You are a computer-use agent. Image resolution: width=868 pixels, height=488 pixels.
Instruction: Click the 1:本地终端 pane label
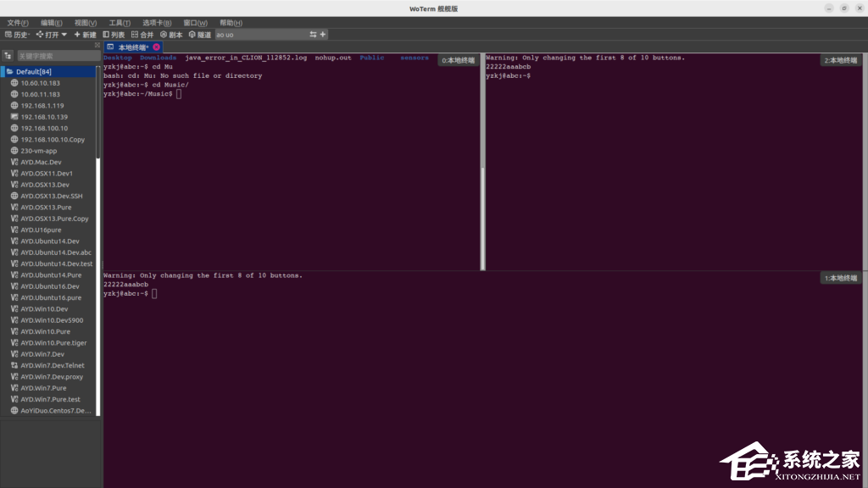tap(840, 278)
